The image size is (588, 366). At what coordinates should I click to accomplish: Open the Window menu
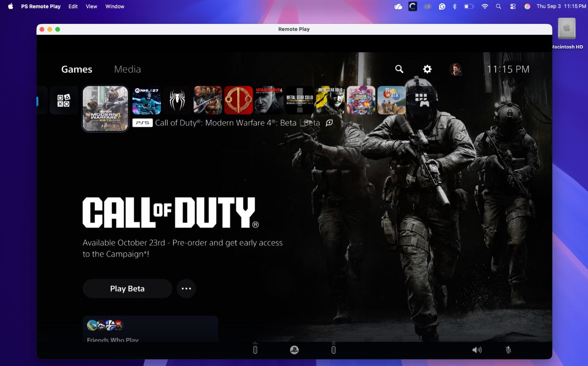click(x=115, y=6)
